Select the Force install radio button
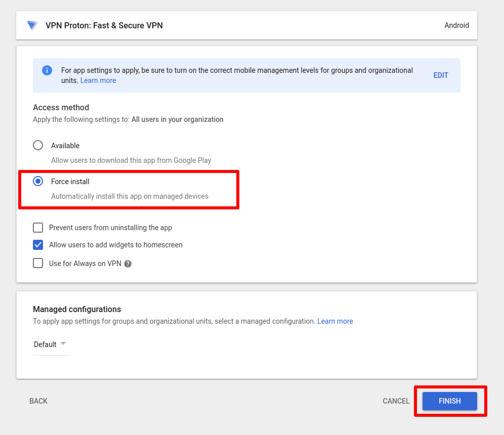Screen dimensions: 504x435 click(38, 181)
